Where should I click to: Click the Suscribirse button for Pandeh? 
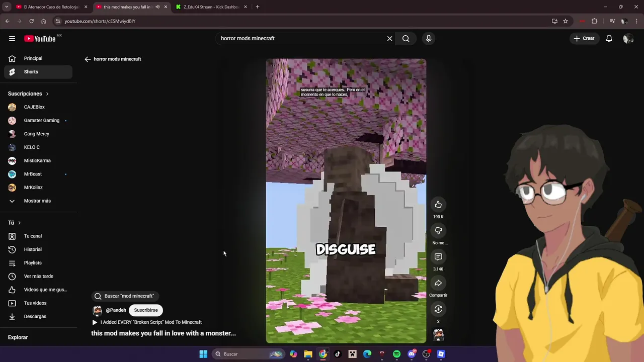click(x=146, y=310)
